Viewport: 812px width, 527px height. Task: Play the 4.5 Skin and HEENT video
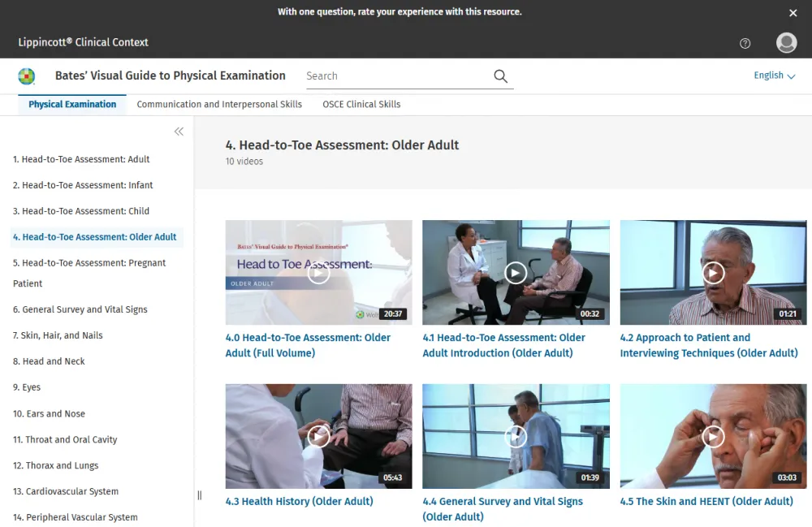[x=713, y=437]
